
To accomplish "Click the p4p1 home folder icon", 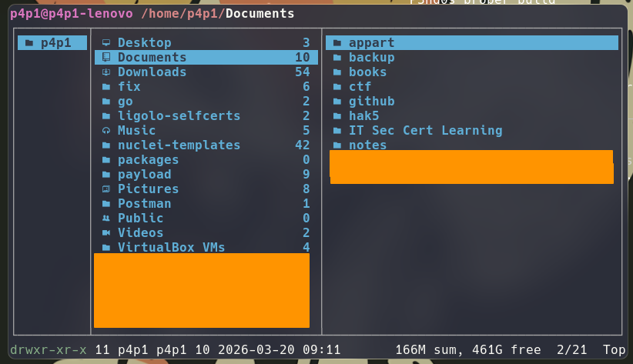I will 29,43.
